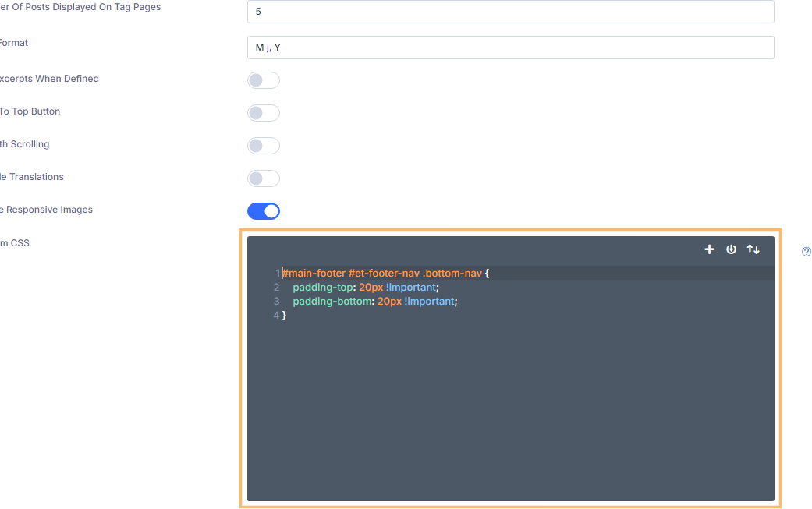Click the closing brace on line 4
This screenshot has width=812, height=509.
(x=284, y=316)
